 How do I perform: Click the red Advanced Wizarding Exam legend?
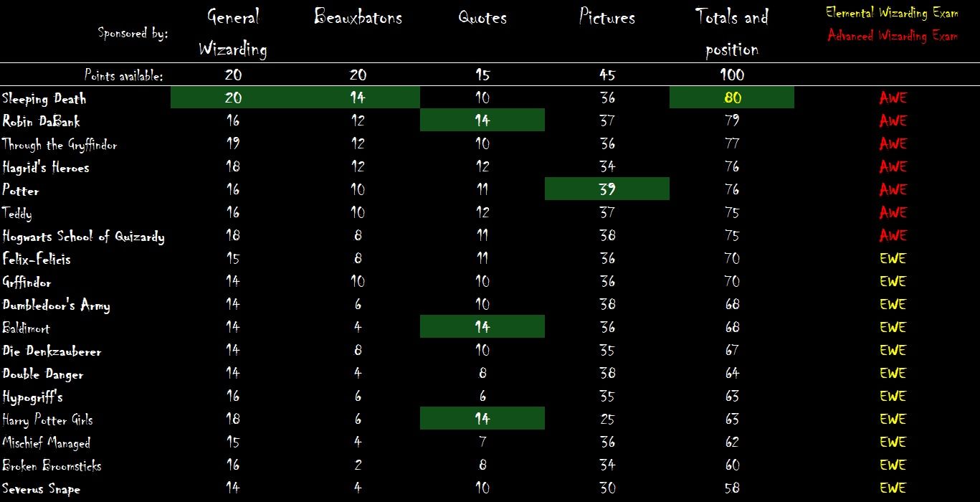pyautogui.click(x=892, y=36)
